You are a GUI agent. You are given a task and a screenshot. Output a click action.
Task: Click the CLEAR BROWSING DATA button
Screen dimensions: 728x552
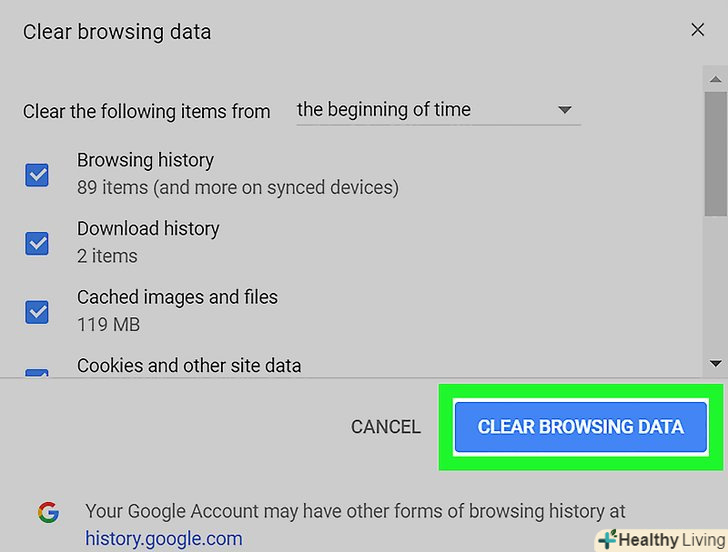click(x=580, y=427)
